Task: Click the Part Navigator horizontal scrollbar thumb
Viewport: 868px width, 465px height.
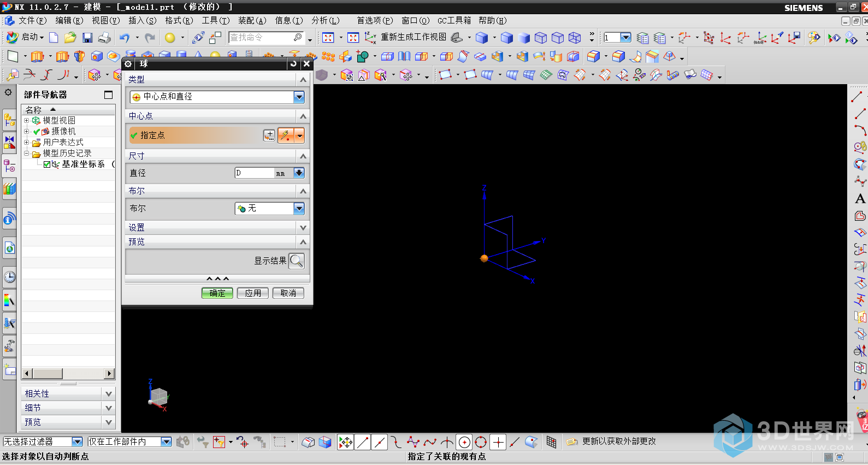Action: tap(48, 374)
